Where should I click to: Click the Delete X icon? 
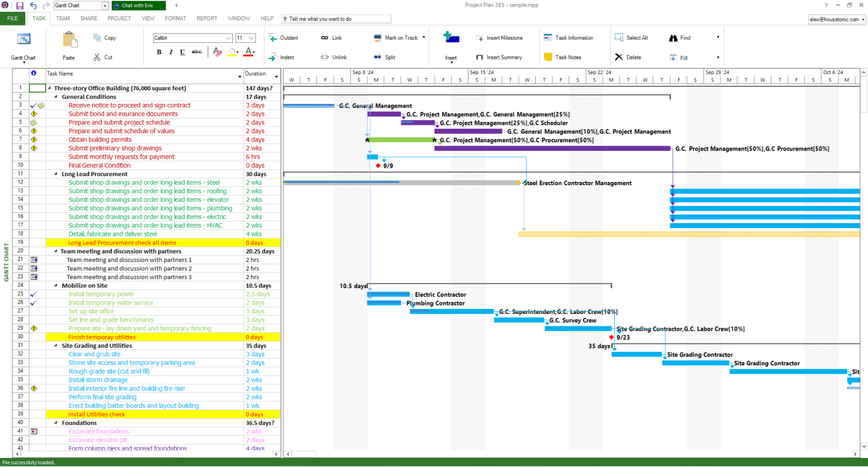(619, 57)
